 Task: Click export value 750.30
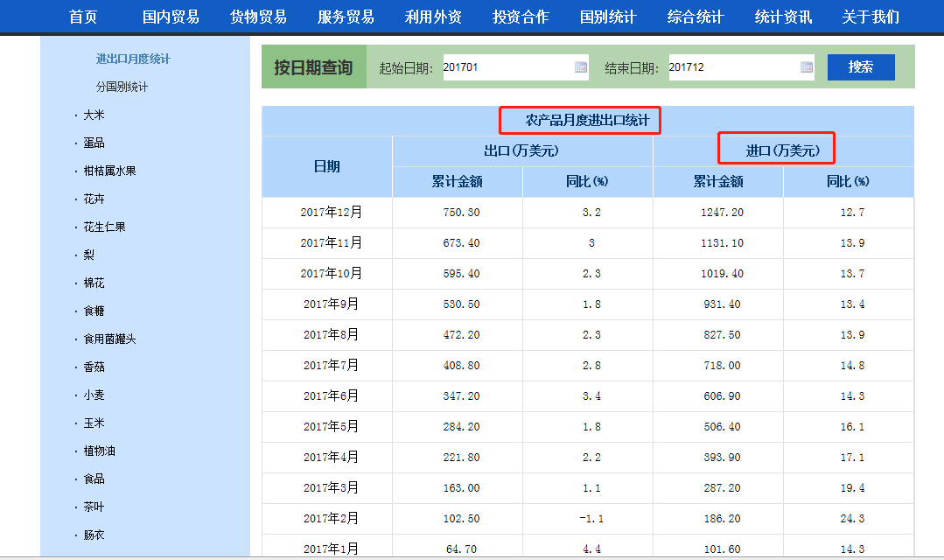pyautogui.click(x=462, y=213)
